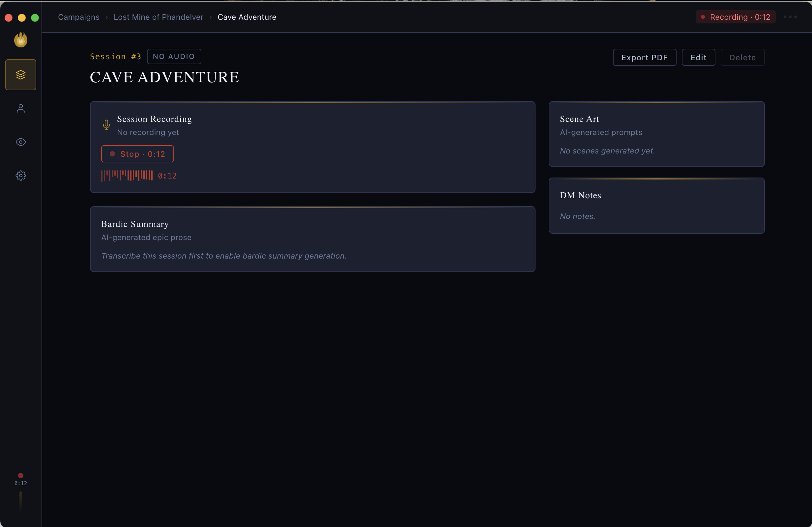
Task: Click the chevron after Lost Mine of Phandelver
Action: (211, 17)
